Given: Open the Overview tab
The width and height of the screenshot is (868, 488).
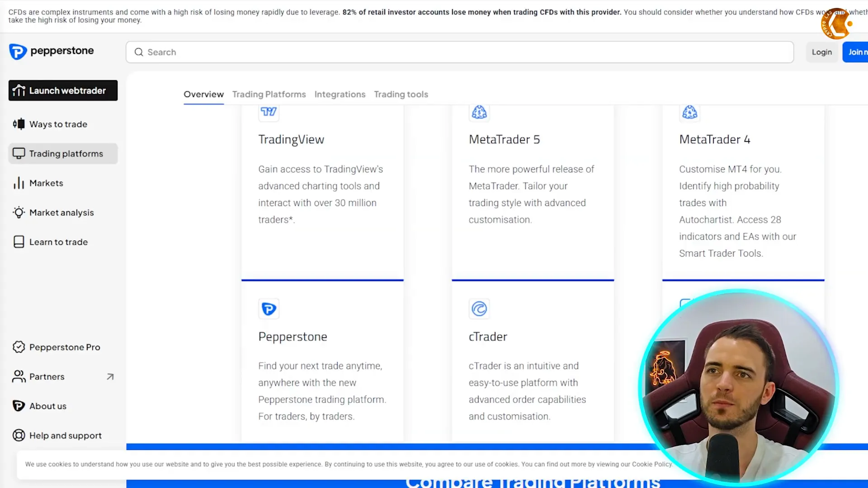Looking at the screenshot, I should pos(203,94).
